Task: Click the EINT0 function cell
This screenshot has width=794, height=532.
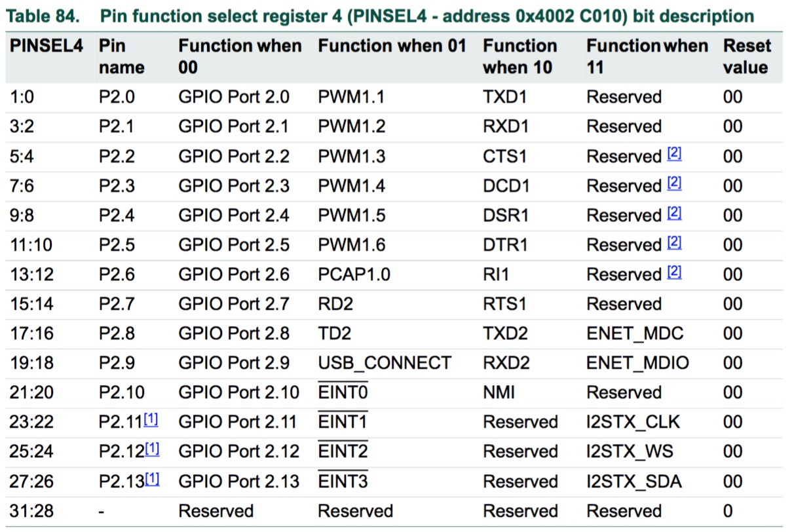Action: (x=343, y=392)
